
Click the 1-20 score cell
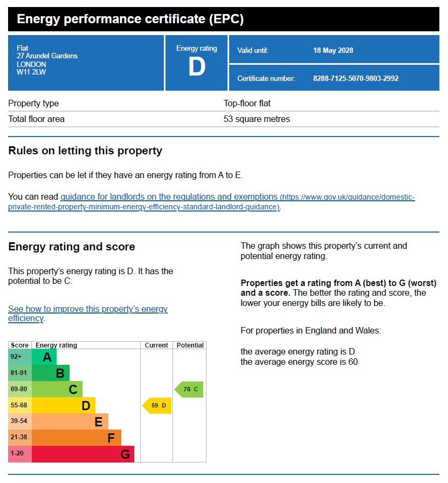tap(20, 454)
